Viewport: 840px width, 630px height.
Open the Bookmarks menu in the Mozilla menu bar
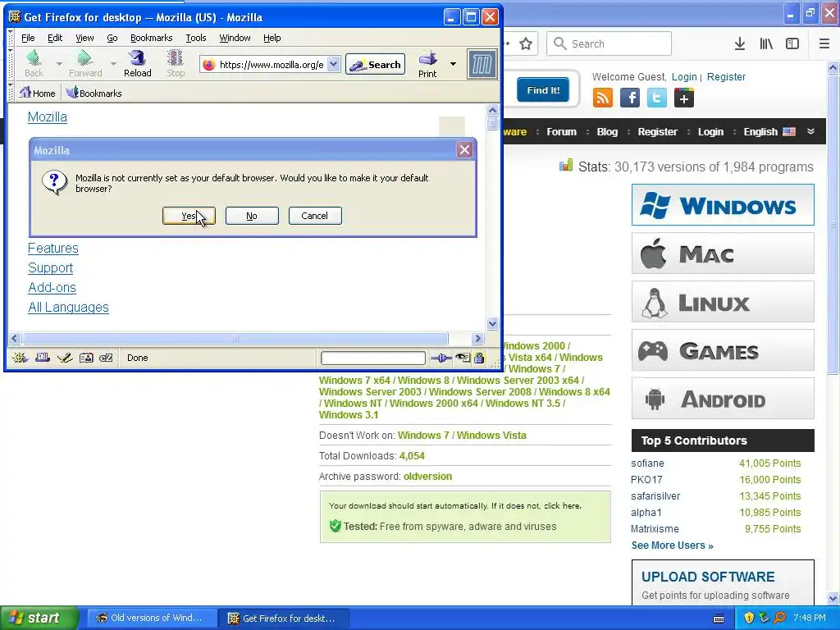pos(152,38)
